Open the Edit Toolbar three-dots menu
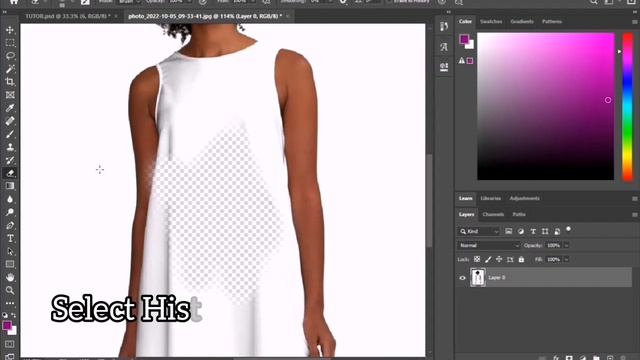 pyautogui.click(x=10, y=303)
